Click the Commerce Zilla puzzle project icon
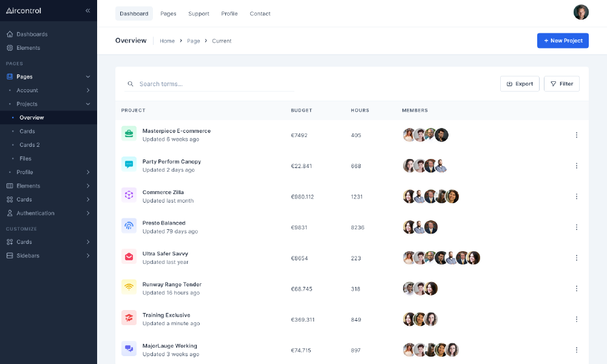This screenshot has height=364, width=607. point(129,195)
